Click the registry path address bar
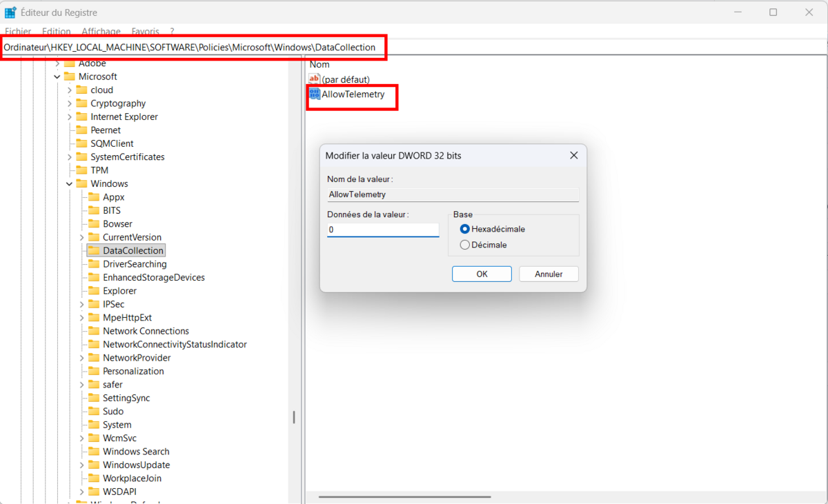Viewport: 828px width, 504px height. [x=414, y=48]
